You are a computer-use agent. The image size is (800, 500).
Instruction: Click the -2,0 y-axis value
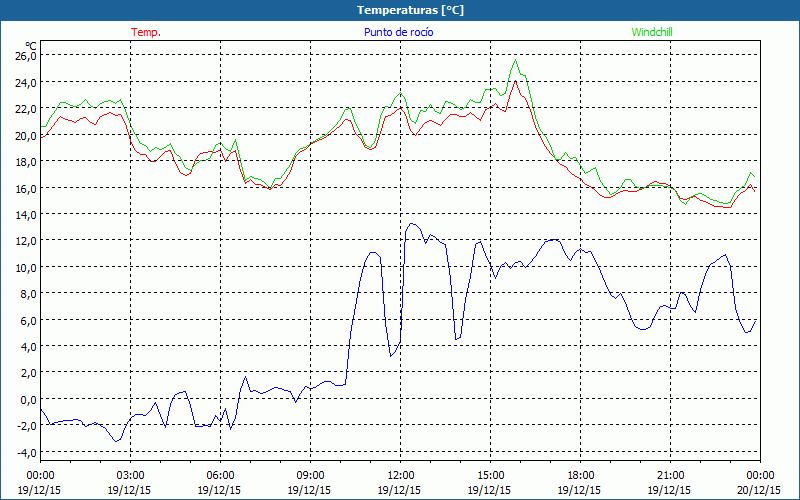tap(27, 426)
